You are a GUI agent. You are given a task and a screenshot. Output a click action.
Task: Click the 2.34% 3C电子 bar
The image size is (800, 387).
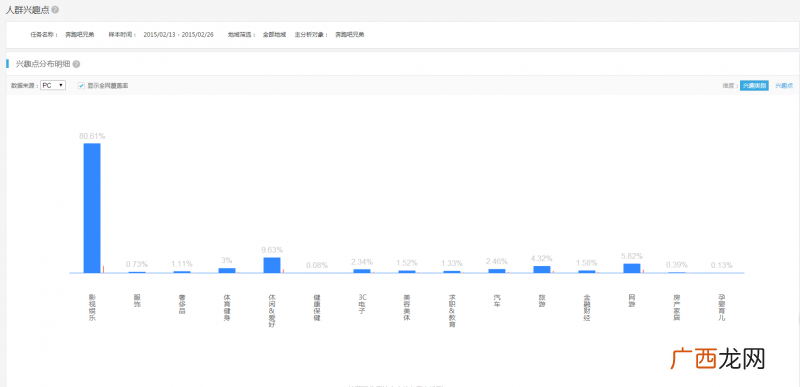pos(362,271)
